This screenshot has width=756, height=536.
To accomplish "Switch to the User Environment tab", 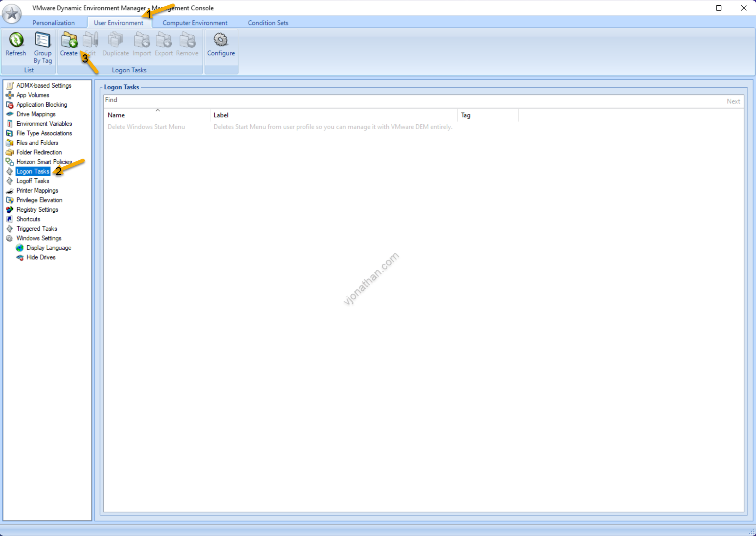I will point(119,23).
